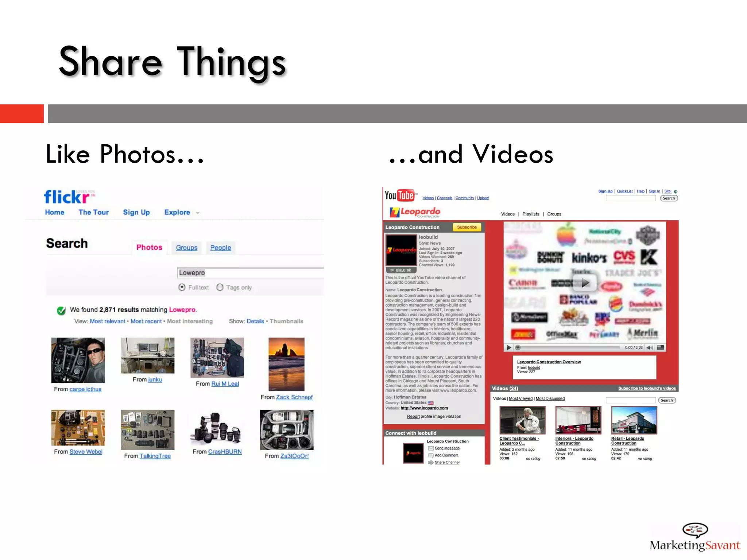Open the Retail - Leopardo Construction thumbnail
This screenshot has width=747, height=560.
[x=634, y=420]
